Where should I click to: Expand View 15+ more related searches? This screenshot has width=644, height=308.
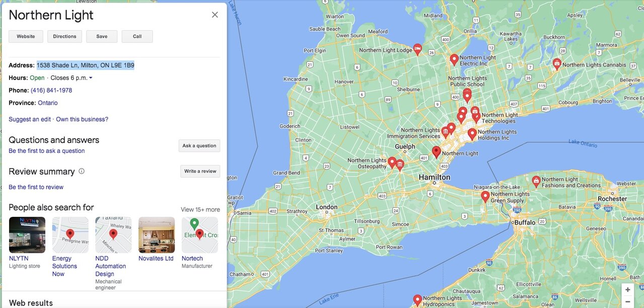pyautogui.click(x=200, y=209)
